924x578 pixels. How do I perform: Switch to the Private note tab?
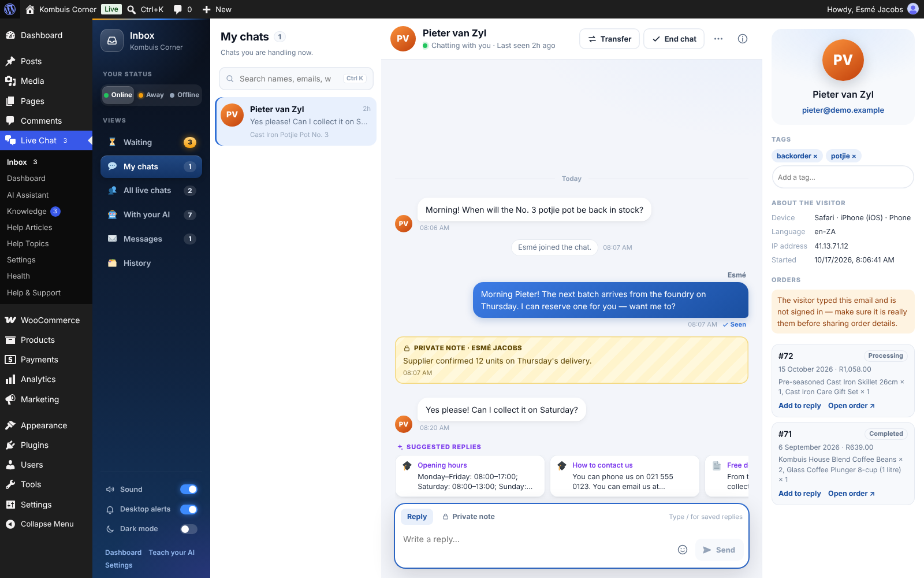(468, 517)
